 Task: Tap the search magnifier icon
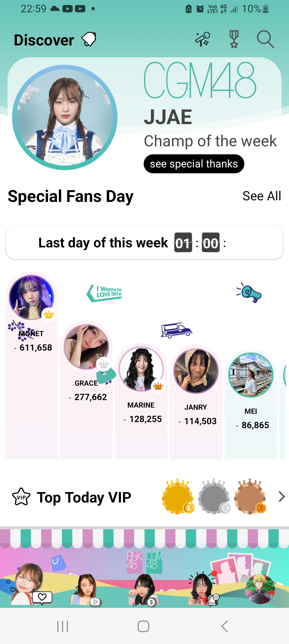(x=265, y=40)
